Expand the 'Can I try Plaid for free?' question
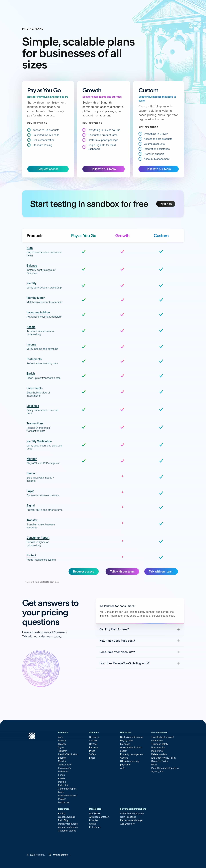 coord(178,629)
